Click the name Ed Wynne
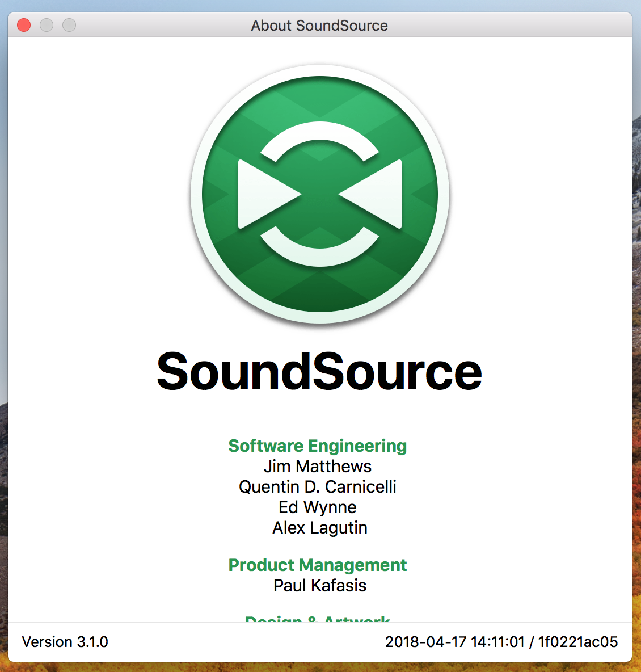The height and width of the screenshot is (672, 641). pyautogui.click(x=318, y=507)
